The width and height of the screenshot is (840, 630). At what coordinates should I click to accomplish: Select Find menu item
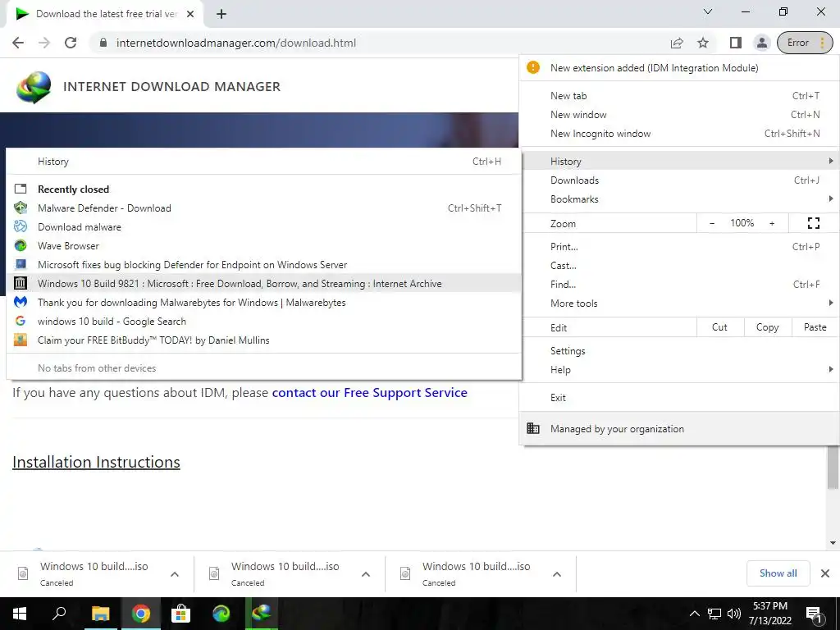coord(678,285)
